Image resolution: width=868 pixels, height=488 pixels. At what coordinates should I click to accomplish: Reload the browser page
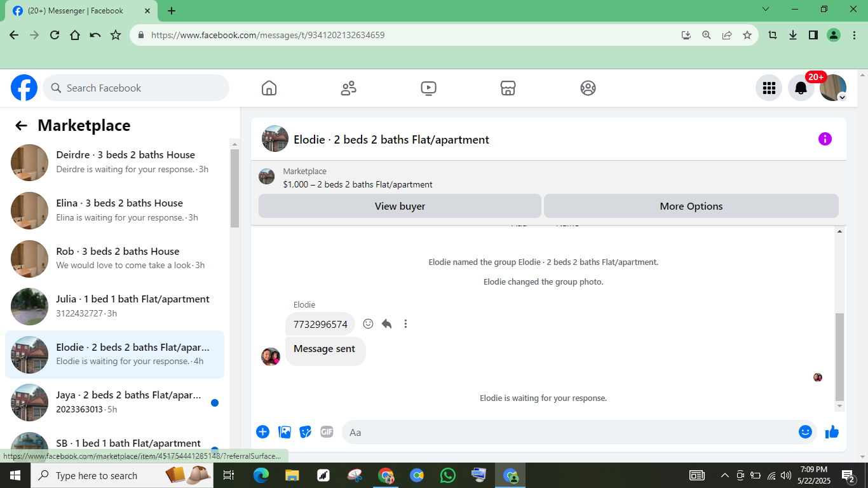click(55, 35)
